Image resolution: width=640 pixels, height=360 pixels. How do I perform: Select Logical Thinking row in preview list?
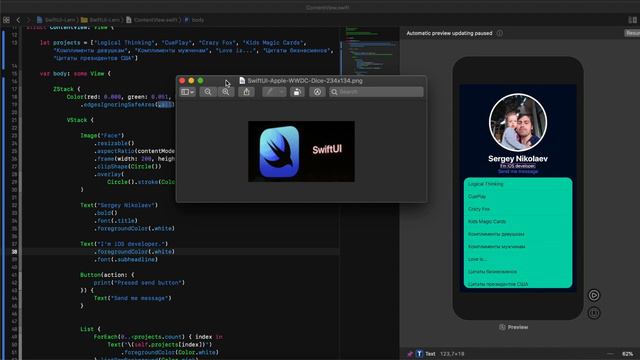[518, 184]
